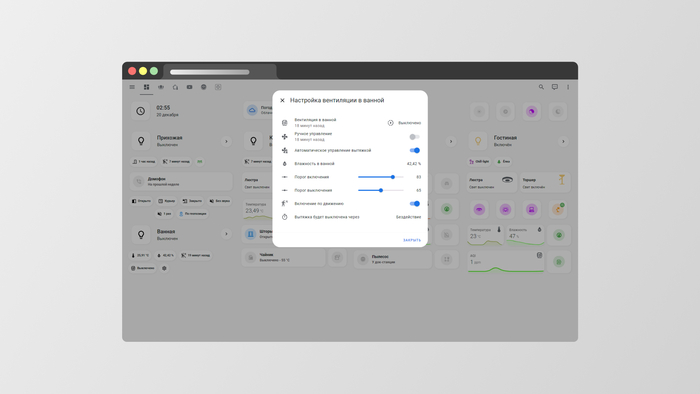This screenshot has width=700, height=394.
Task: Open dashboard search magnifier
Action: click(541, 87)
